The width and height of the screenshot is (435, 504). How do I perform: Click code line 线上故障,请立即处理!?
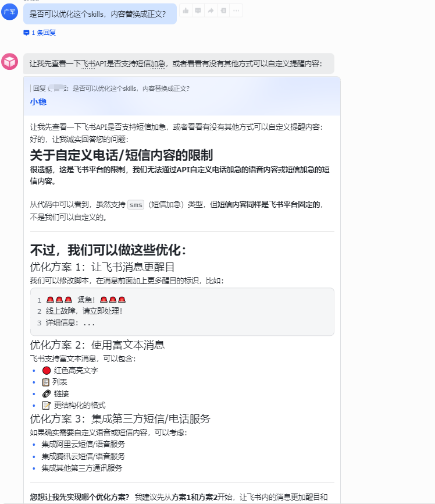[x=84, y=311]
